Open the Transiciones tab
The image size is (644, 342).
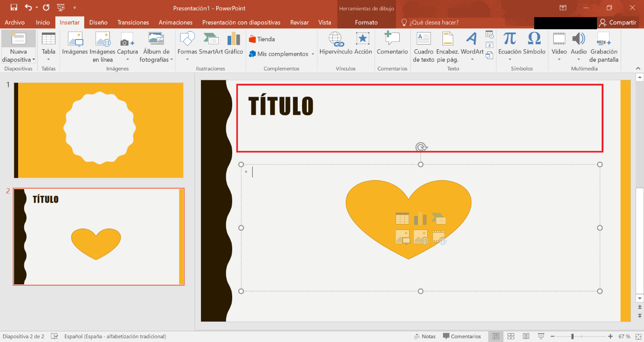click(x=133, y=22)
